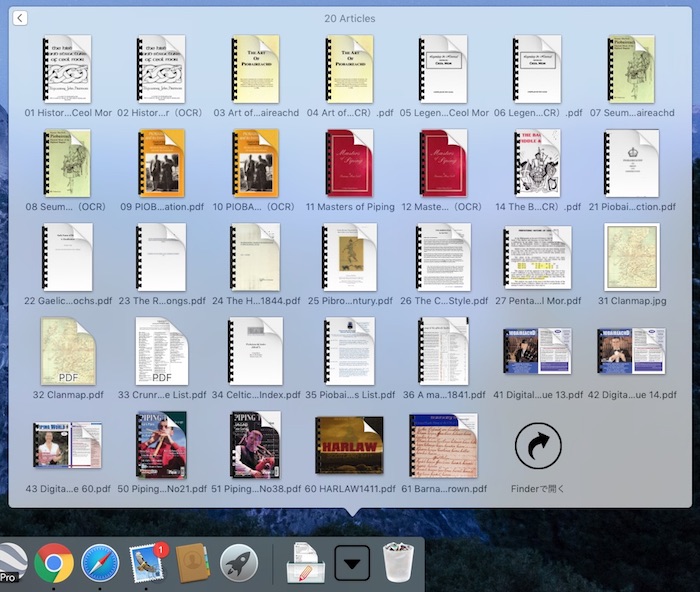The height and width of the screenshot is (592, 700).
Task: Open 50 Piping...No21.pdf magazine
Action: 161,445
